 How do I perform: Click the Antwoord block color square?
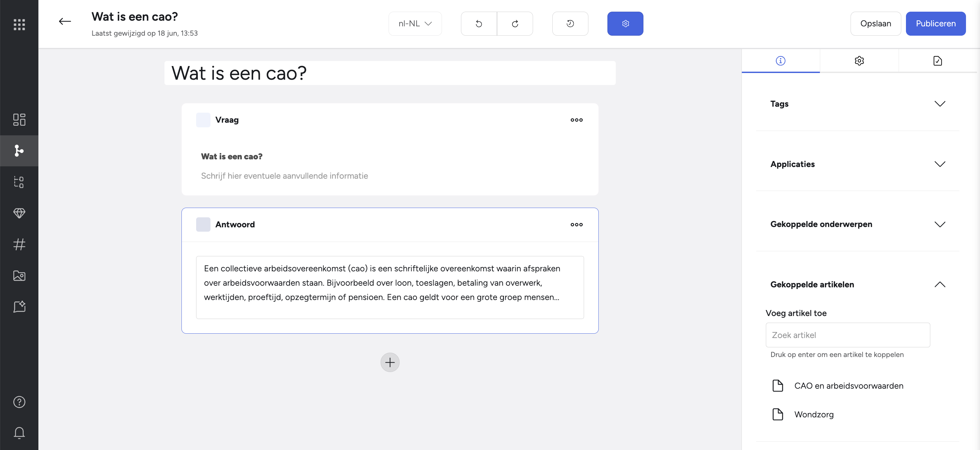coord(203,224)
